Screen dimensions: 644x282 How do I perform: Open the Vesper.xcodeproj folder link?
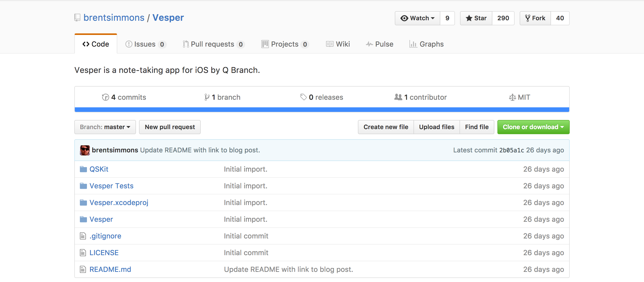119,203
